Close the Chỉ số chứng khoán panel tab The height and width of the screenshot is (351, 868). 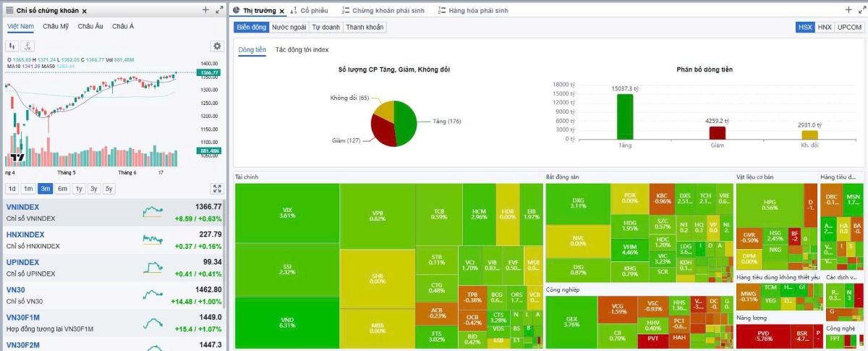85,11
